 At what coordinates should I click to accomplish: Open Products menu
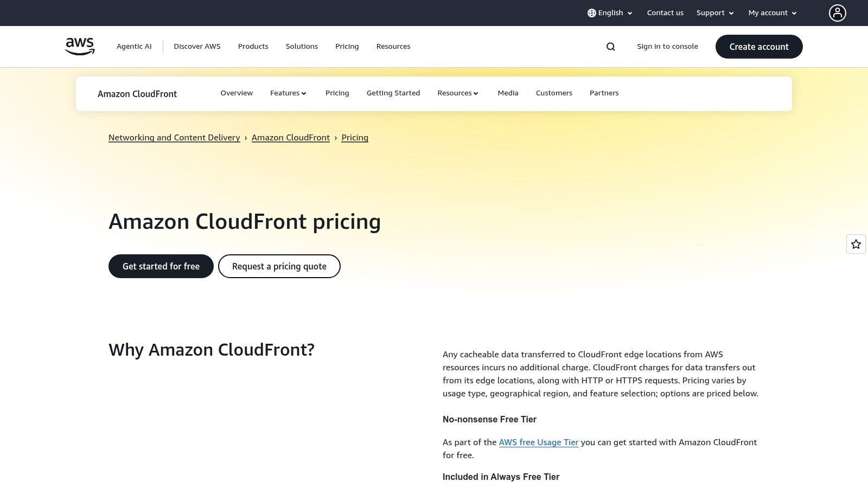[253, 47]
